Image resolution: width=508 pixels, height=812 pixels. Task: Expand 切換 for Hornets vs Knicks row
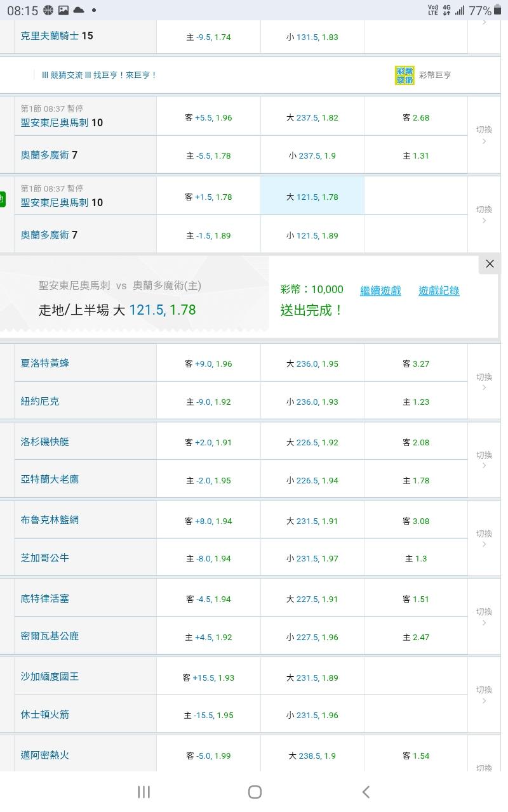(484, 382)
